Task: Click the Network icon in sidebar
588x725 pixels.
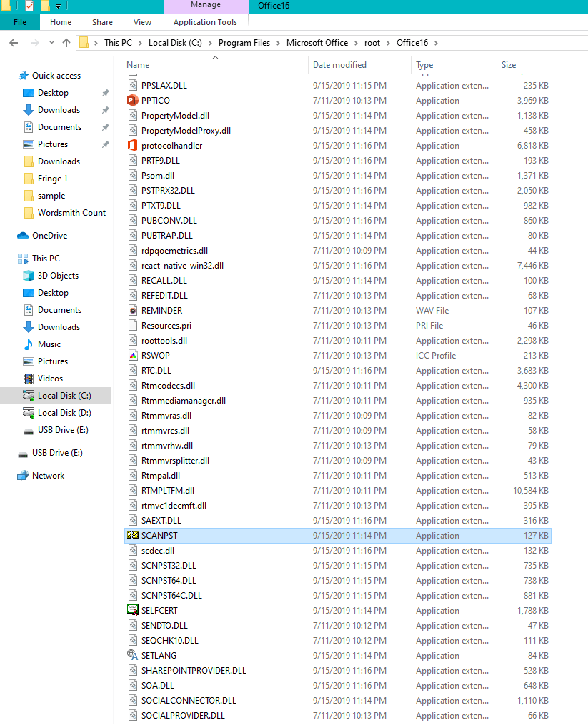Action: [23, 476]
